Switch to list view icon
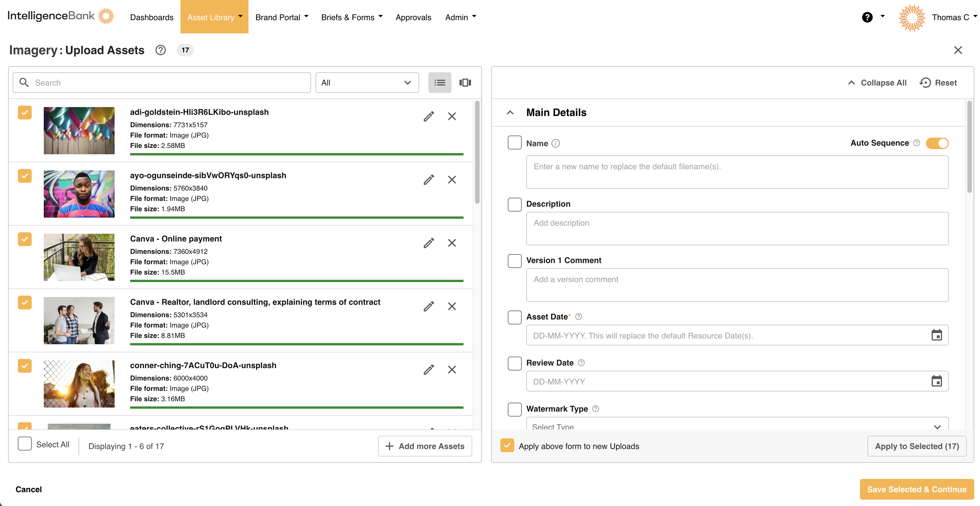The width and height of the screenshot is (980, 506). tap(440, 83)
